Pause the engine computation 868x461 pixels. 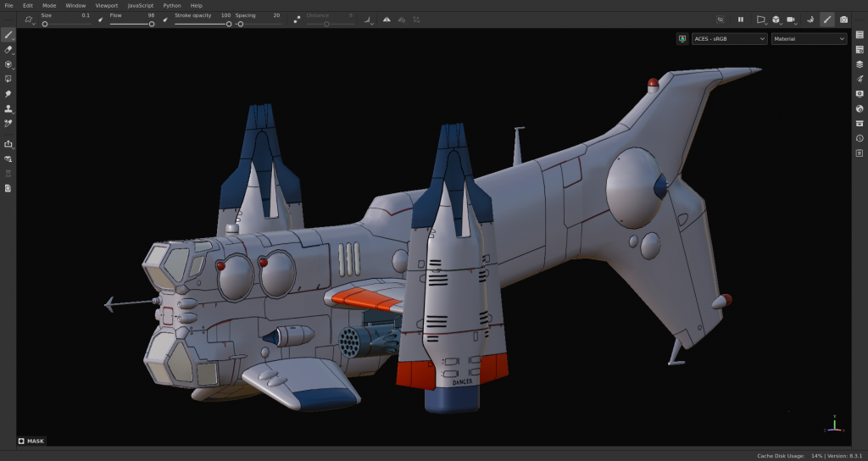pos(741,19)
